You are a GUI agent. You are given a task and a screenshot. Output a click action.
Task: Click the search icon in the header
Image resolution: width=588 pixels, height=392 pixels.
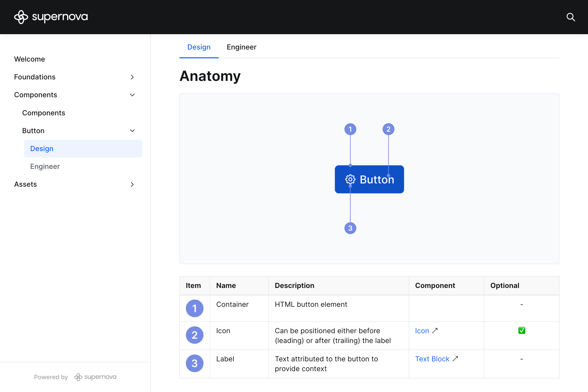click(x=571, y=17)
